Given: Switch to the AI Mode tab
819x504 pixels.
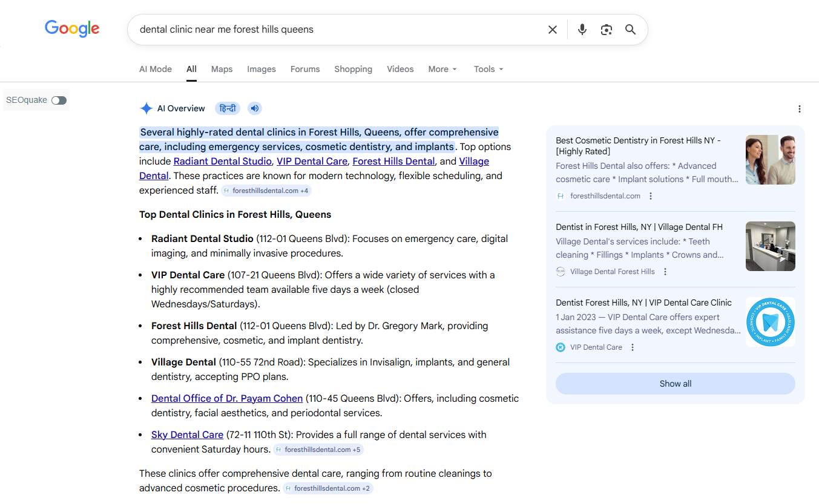Looking at the screenshot, I should point(156,69).
